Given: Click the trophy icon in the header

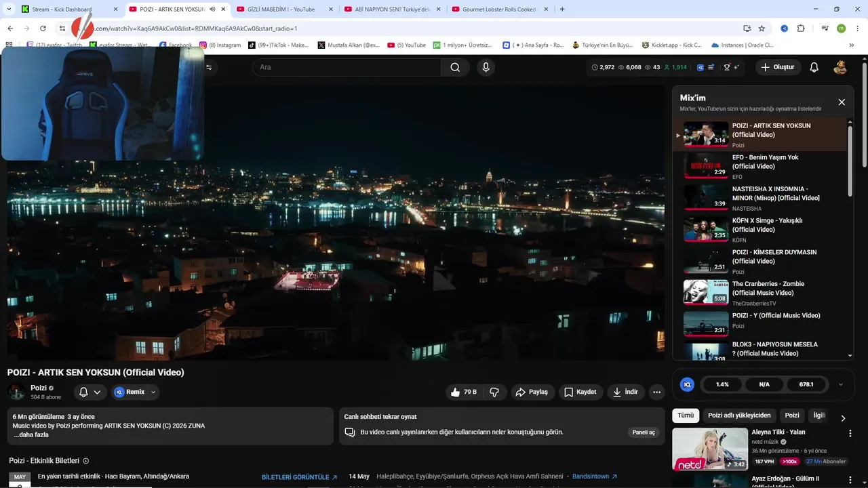Looking at the screenshot, I should coord(727,67).
